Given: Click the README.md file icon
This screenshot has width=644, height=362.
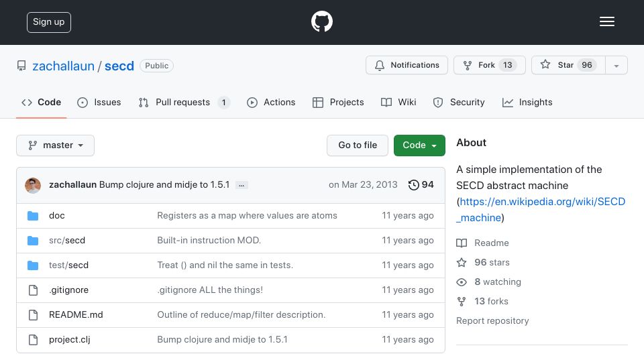Looking at the screenshot, I should [x=34, y=315].
